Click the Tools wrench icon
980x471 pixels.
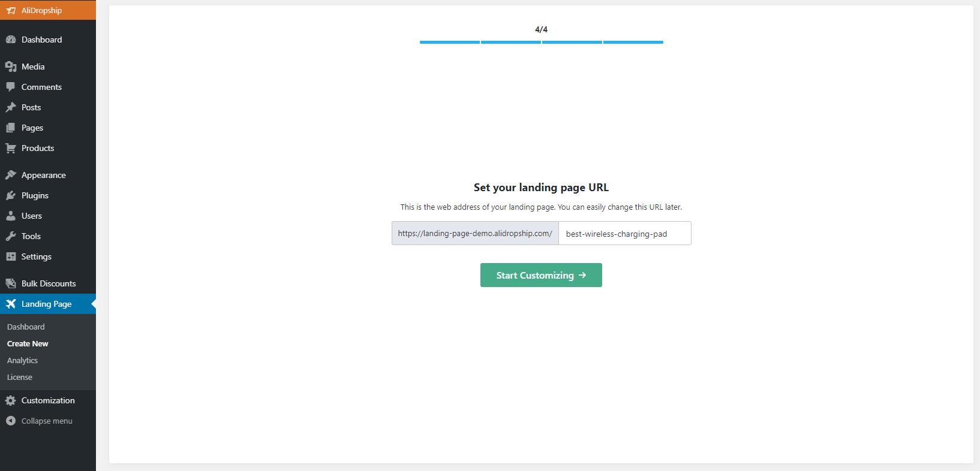11,236
